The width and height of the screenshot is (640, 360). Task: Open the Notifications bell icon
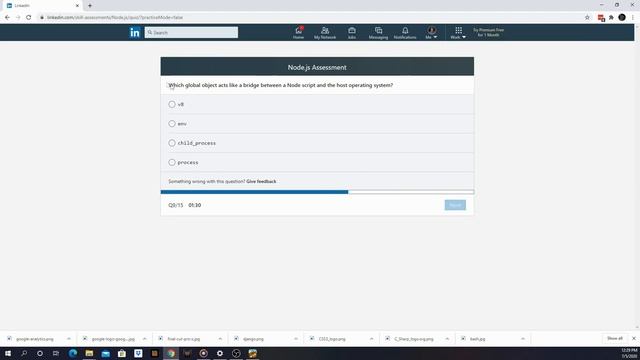405,33
